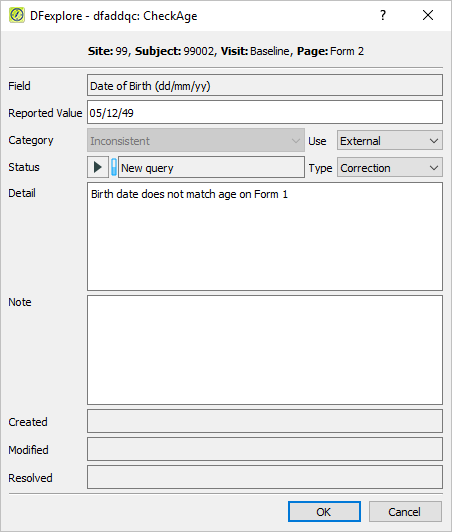Screen dimensions: 452x532
Task: Click the Resolved date field
Action: tap(265, 477)
